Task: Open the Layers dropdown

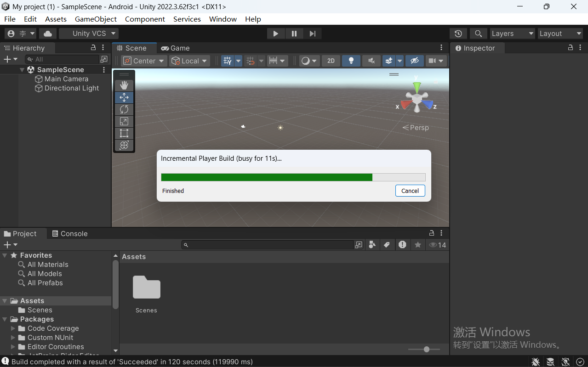Action: (x=513, y=34)
